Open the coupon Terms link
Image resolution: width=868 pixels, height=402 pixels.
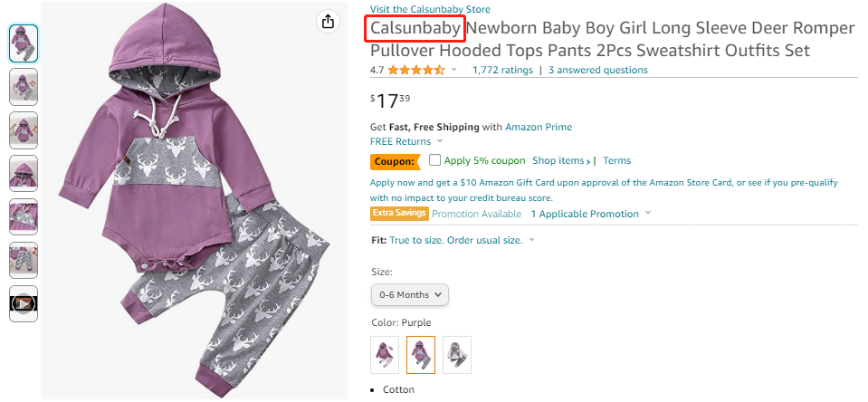(616, 160)
